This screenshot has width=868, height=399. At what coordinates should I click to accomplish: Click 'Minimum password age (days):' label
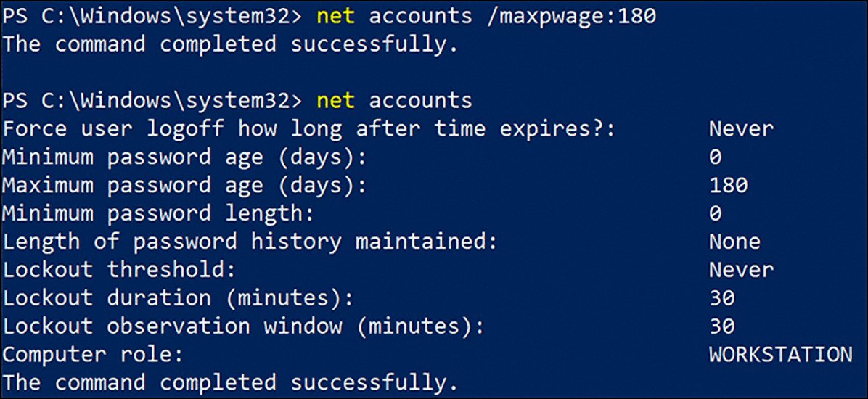click(184, 157)
